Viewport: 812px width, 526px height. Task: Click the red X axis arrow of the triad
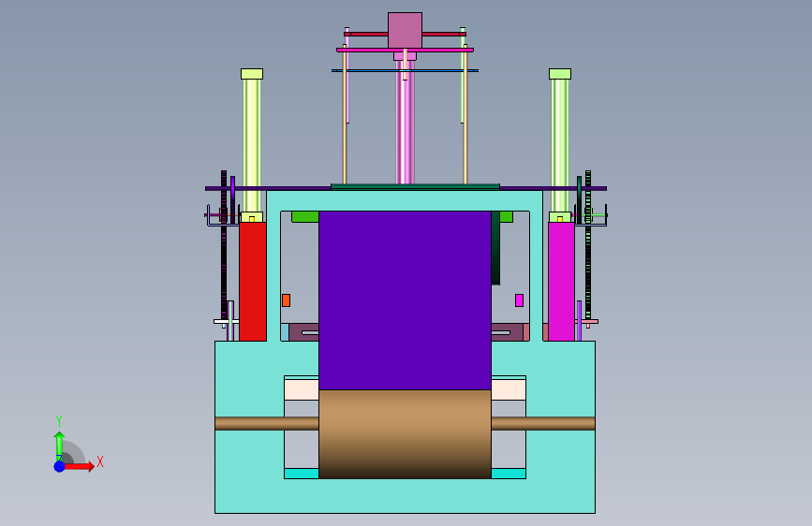click(79, 466)
